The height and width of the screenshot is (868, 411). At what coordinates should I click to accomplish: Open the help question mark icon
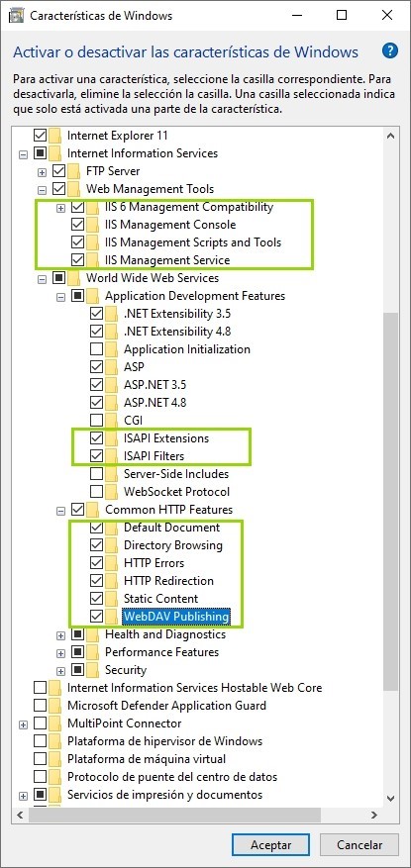[x=390, y=50]
